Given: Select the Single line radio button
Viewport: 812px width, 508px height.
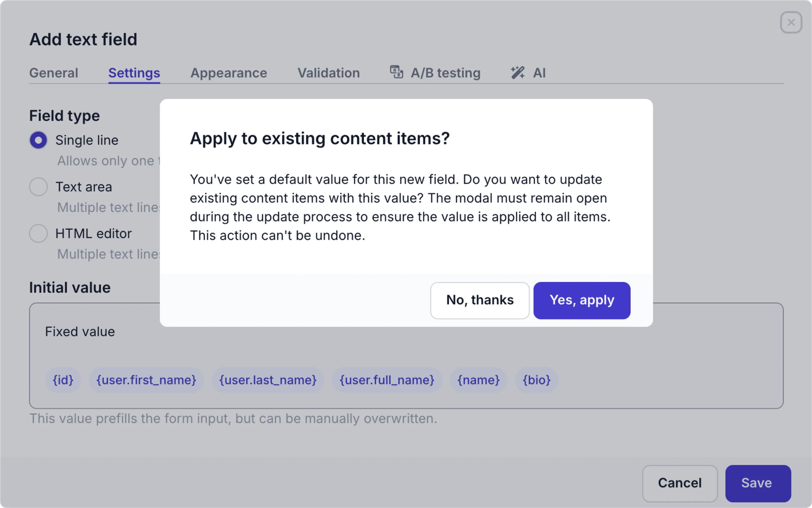Looking at the screenshot, I should click(x=38, y=140).
